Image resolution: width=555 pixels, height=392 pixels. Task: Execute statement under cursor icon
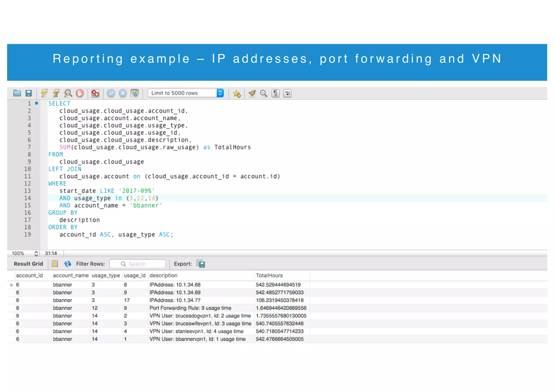click(x=56, y=93)
